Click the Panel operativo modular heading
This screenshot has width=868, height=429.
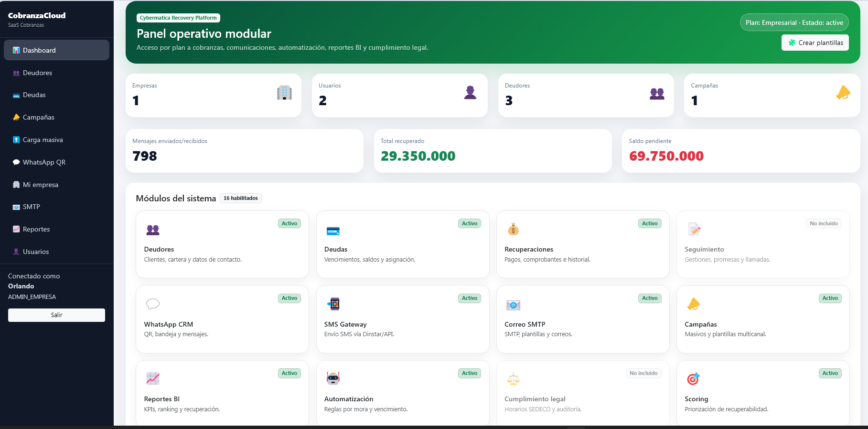204,33
